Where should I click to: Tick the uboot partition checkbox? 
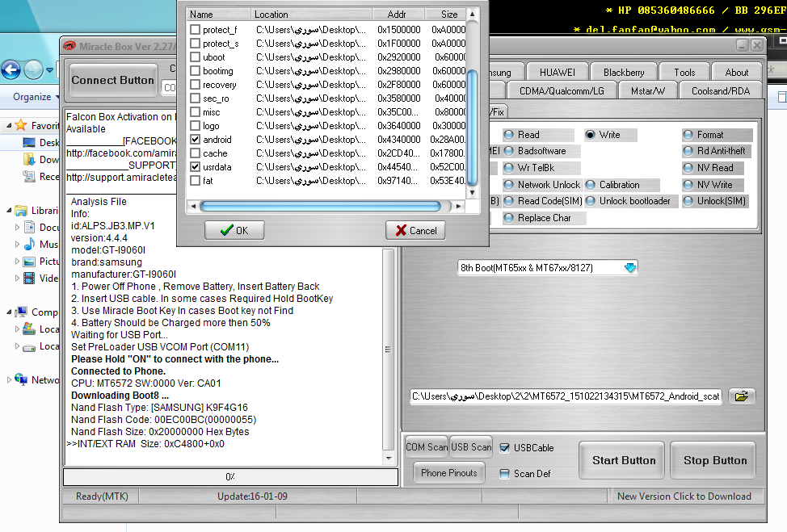click(196, 57)
